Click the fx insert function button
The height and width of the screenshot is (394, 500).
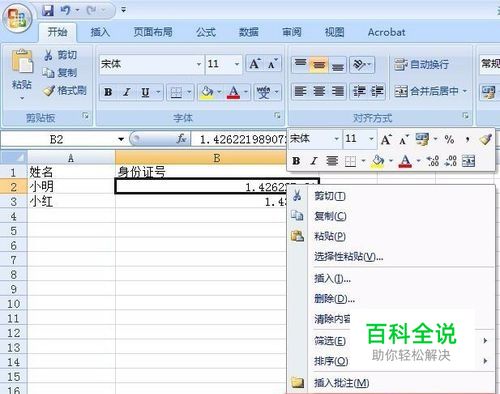click(x=182, y=139)
